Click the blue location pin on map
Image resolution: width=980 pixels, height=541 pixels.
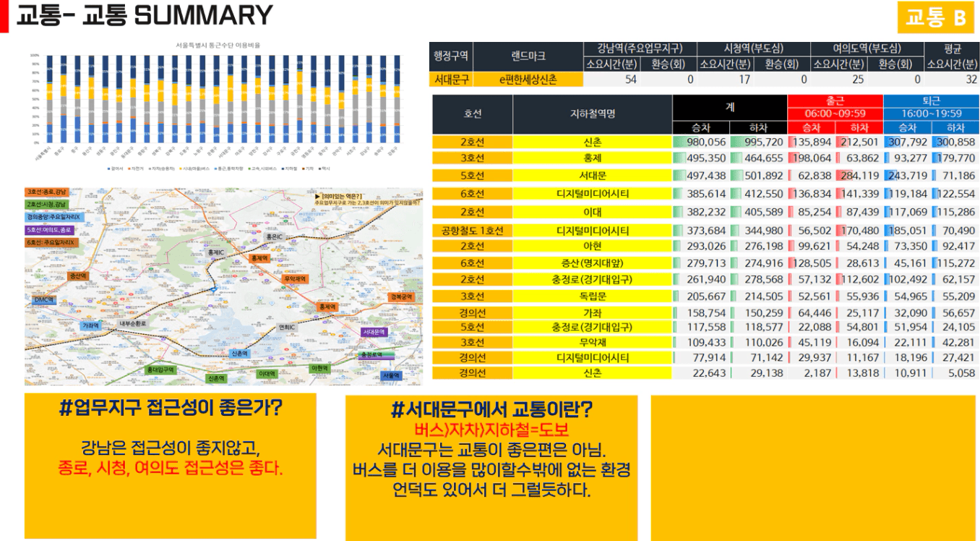(215, 289)
